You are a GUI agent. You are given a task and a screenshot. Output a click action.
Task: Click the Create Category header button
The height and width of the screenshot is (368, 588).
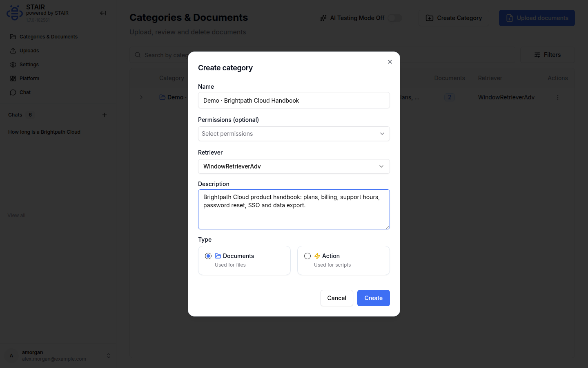[454, 18]
